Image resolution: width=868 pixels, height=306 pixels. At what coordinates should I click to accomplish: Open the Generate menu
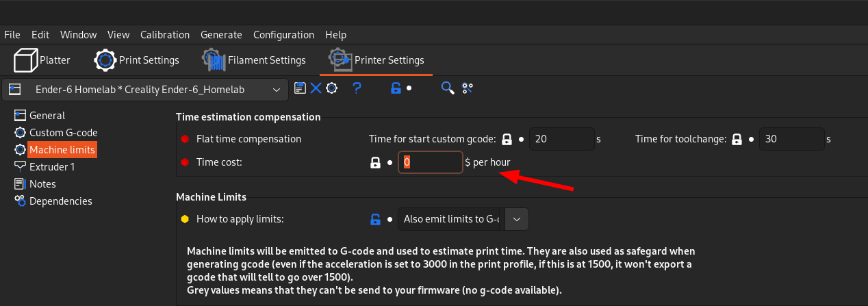[221, 34]
